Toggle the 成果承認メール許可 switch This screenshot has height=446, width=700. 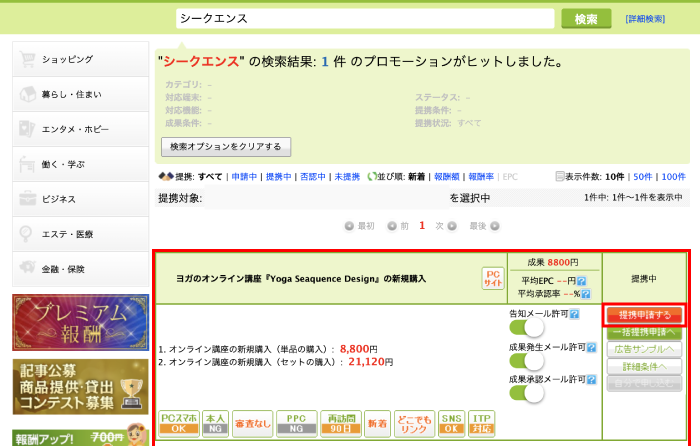coord(525,393)
